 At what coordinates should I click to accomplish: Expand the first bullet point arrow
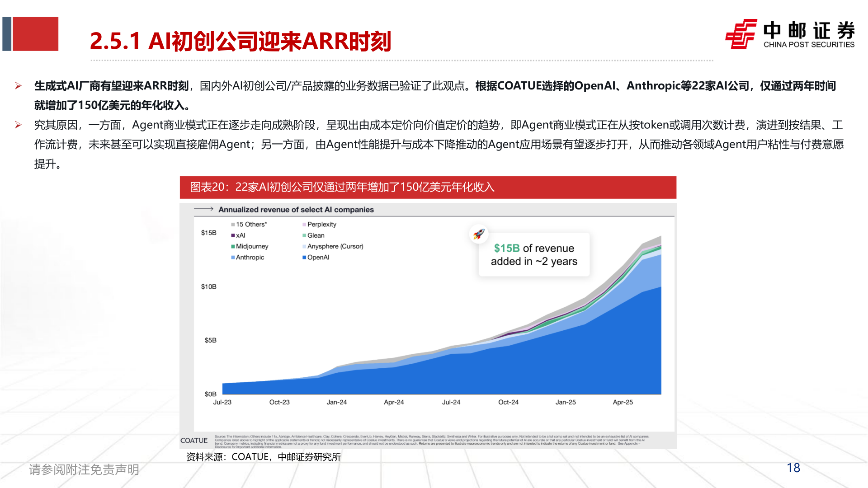click(x=19, y=85)
